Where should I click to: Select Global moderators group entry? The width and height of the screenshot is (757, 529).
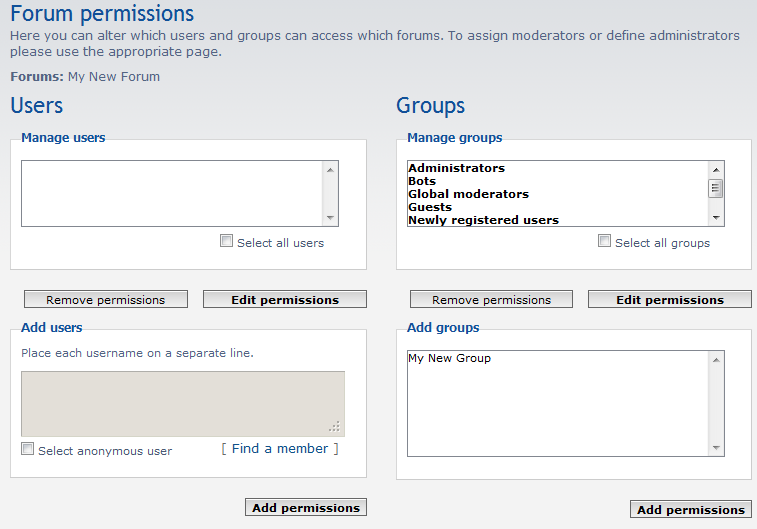click(468, 194)
